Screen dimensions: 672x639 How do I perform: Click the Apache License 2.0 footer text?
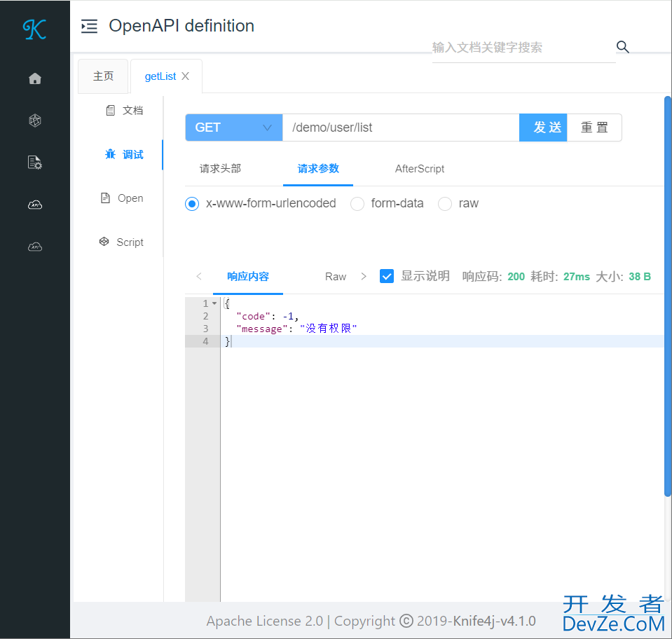click(264, 621)
